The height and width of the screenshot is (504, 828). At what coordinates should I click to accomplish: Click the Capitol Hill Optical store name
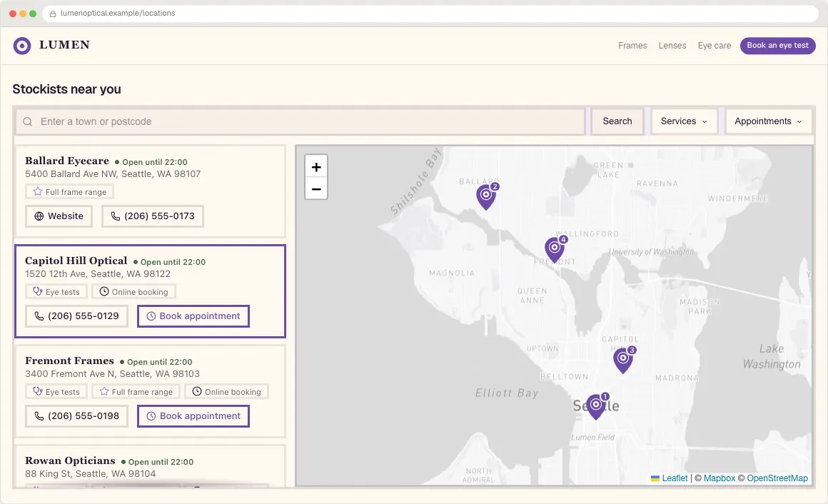[76, 261]
